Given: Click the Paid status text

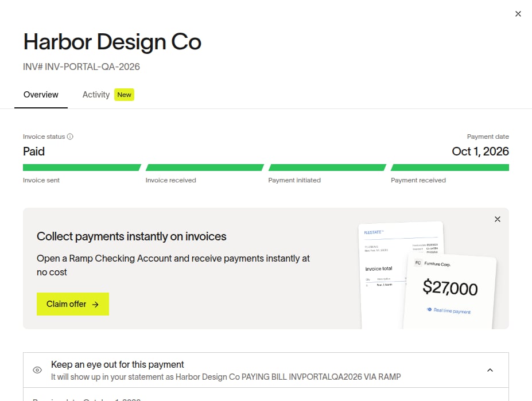Looking at the screenshot, I should coord(34,151).
